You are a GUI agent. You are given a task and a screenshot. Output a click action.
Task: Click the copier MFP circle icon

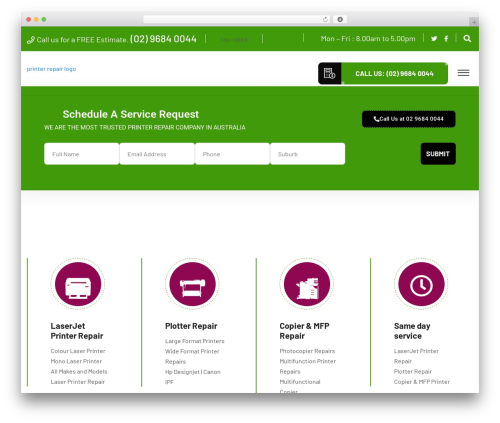click(307, 284)
